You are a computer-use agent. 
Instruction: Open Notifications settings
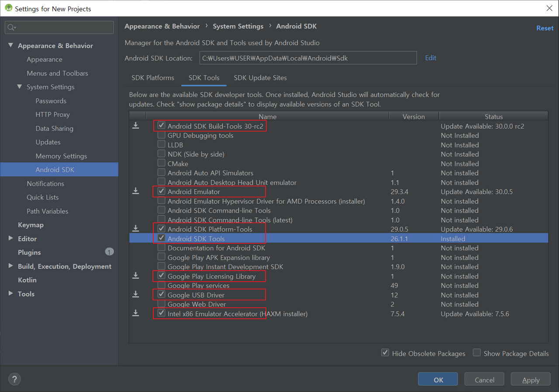45,183
